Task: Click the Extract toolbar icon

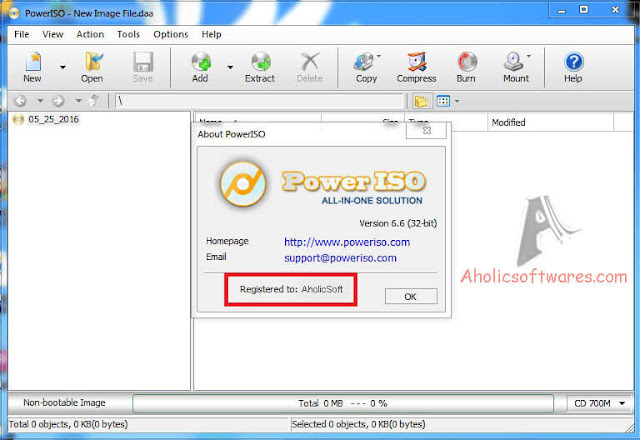Action: 260,67
